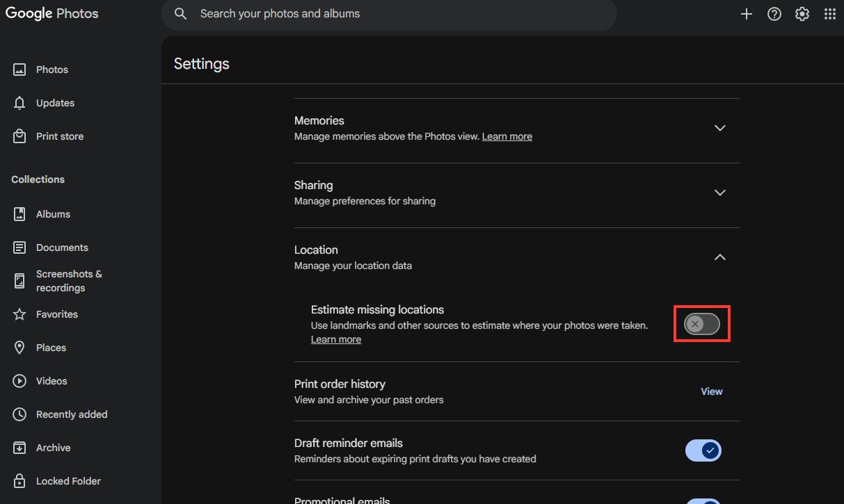Click the Places pin icon

(x=20, y=348)
